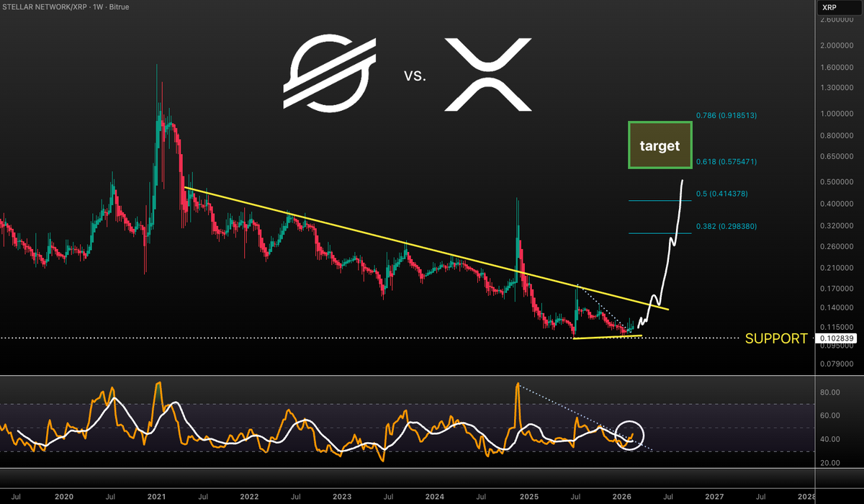This screenshot has width=864, height=504.
Task: Click the 2027 year on time axis
Action: pyautogui.click(x=714, y=497)
